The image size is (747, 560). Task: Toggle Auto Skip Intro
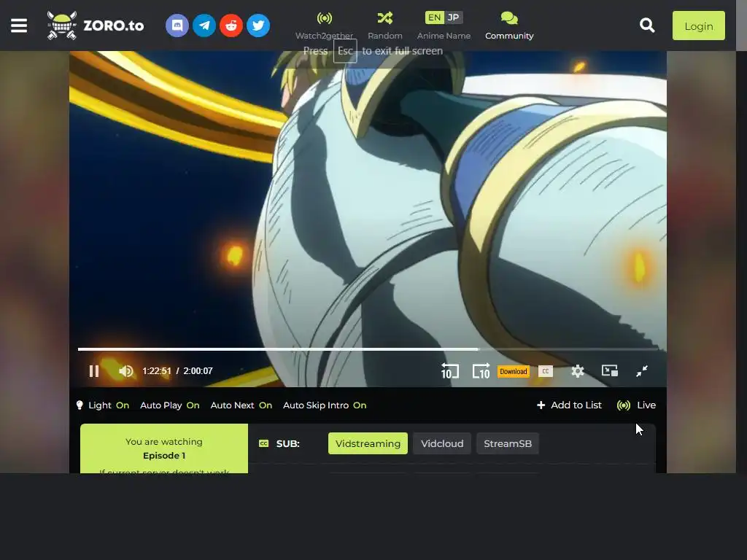pos(325,405)
